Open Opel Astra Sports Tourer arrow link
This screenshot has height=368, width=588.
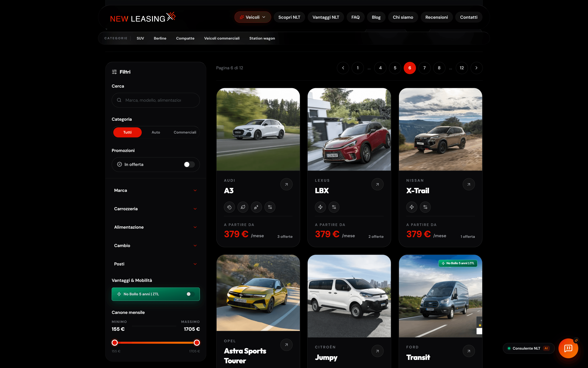coord(286,345)
